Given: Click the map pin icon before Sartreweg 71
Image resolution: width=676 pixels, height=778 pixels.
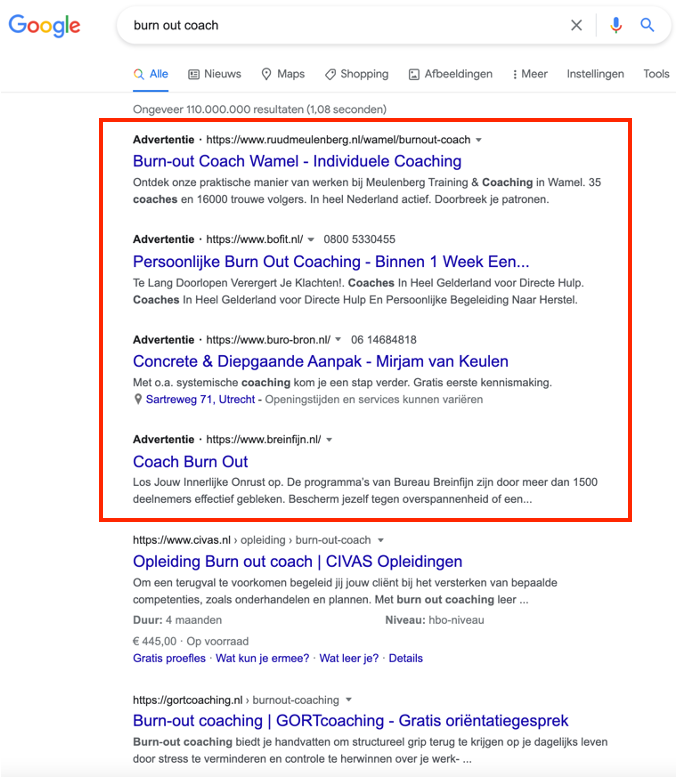Looking at the screenshot, I should pos(138,399).
